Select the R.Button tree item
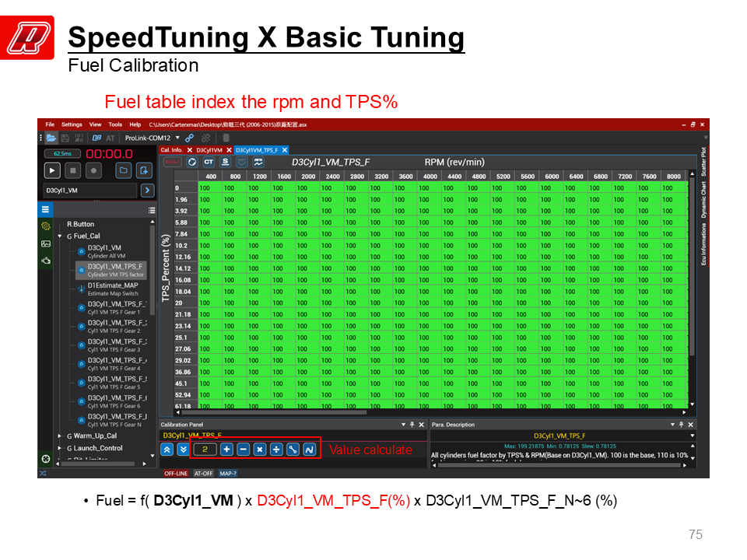The image size is (747, 560). (x=80, y=224)
